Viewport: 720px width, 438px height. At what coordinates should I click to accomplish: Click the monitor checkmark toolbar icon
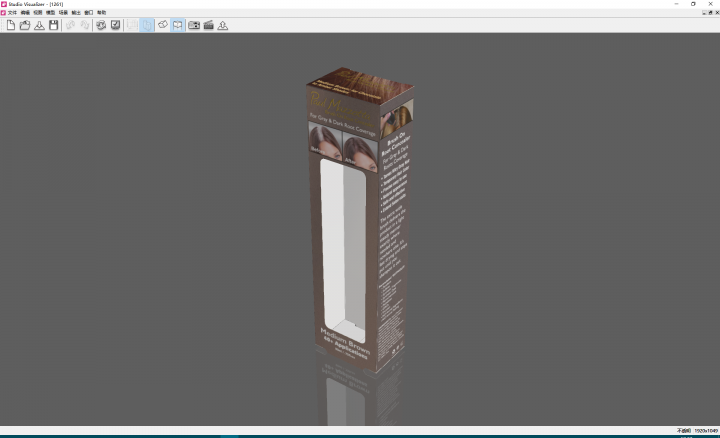coord(116,25)
